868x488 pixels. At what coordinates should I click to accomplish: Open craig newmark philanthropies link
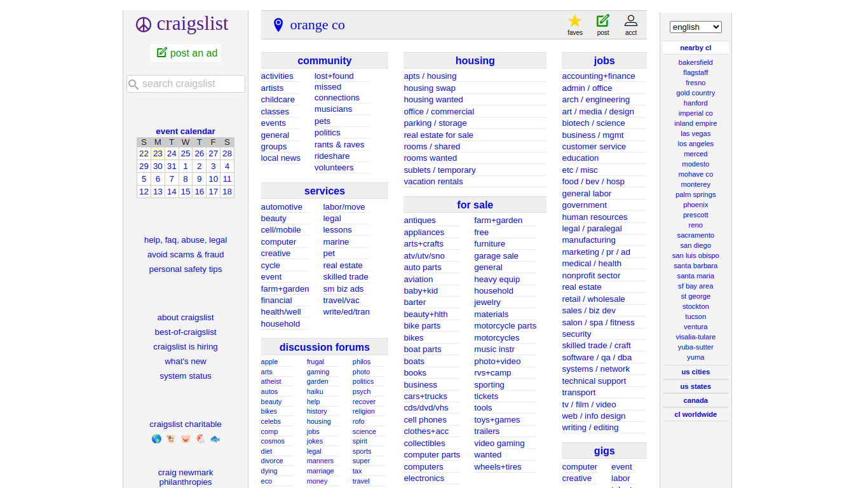pyautogui.click(x=186, y=477)
